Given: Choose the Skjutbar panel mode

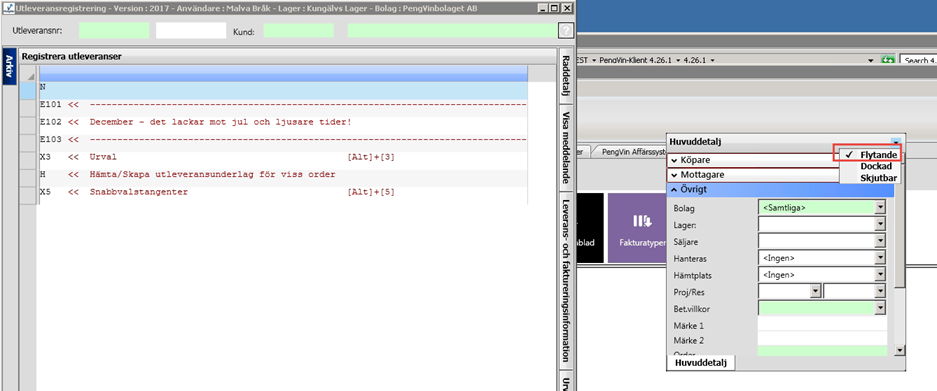Looking at the screenshot, I should coord(878,178).
